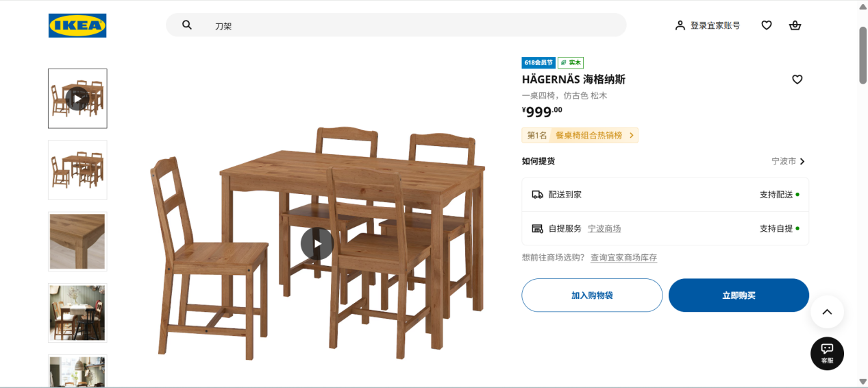Open the 宁波商场 store link
This screenshot has width=868, height=388.
click(x=604, y=228)
